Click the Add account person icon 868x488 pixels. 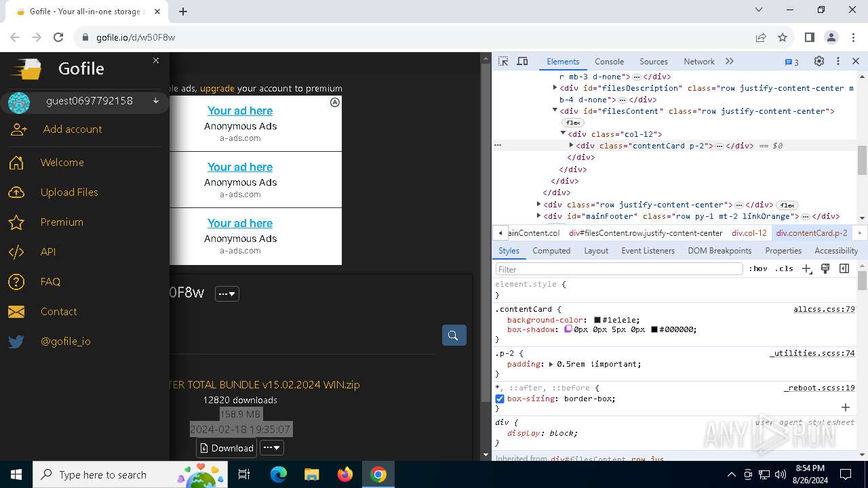point(19,129)
